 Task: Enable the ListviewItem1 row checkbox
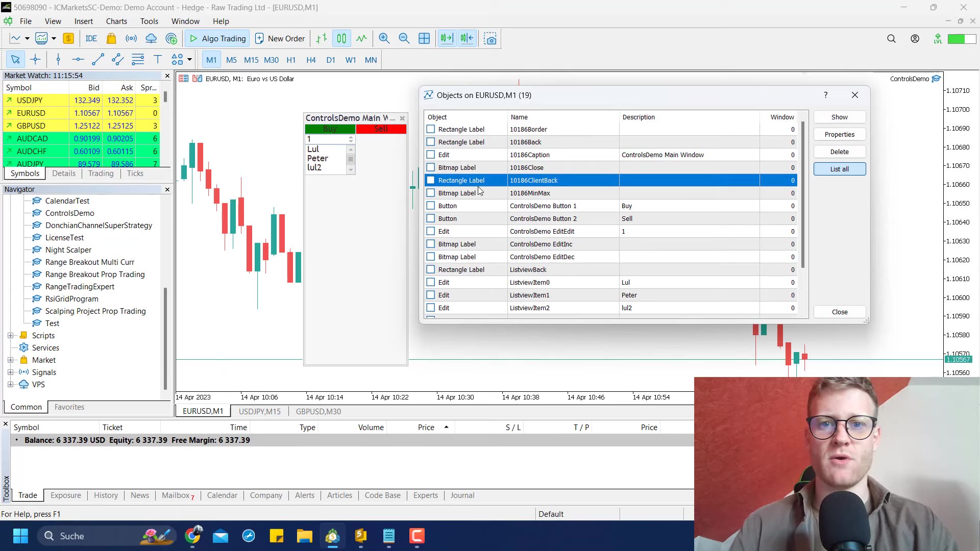[431, 295]
